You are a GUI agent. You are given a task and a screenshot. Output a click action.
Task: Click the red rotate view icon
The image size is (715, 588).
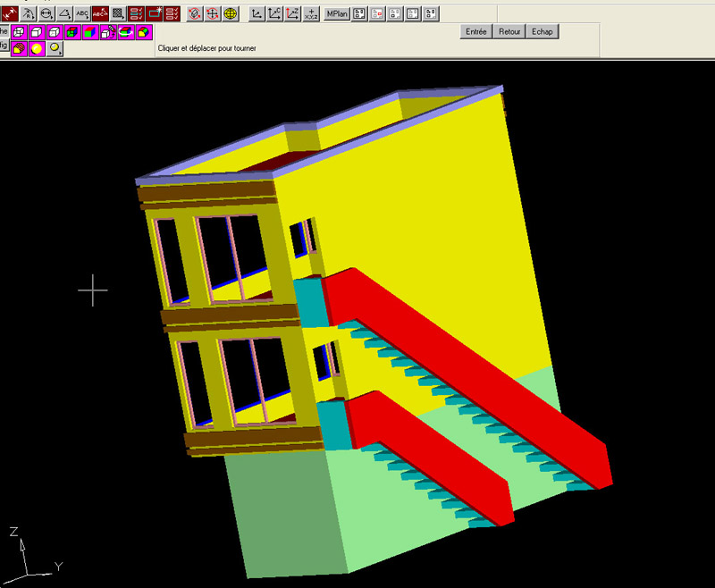point(194,13)
